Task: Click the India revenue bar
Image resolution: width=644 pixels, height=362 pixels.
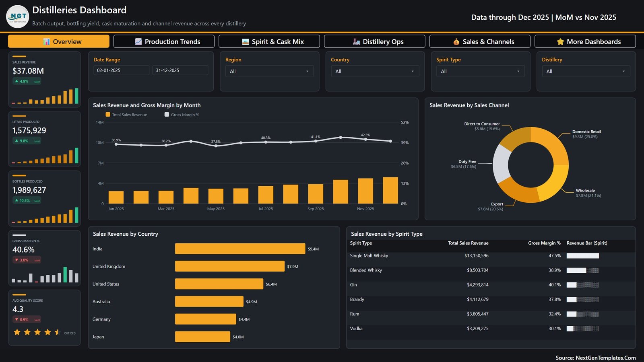Action: [x=240, y=249]
